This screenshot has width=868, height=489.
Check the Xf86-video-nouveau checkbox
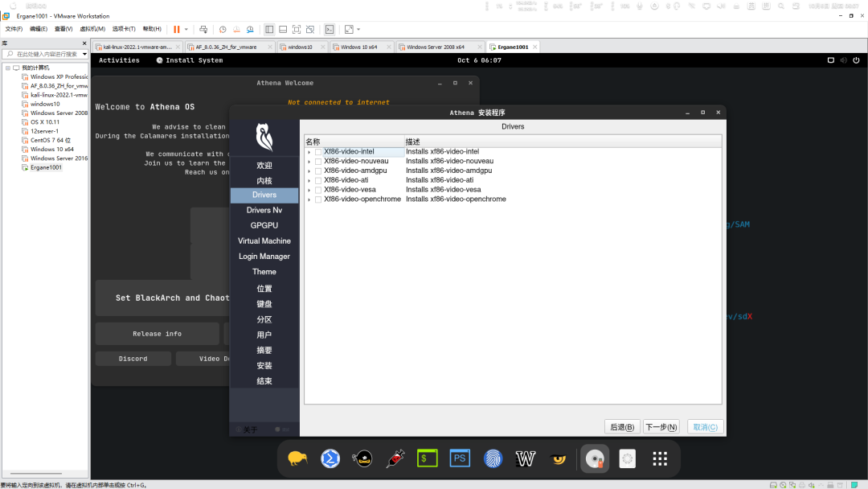pyautogui.click(x=318, y=161)
